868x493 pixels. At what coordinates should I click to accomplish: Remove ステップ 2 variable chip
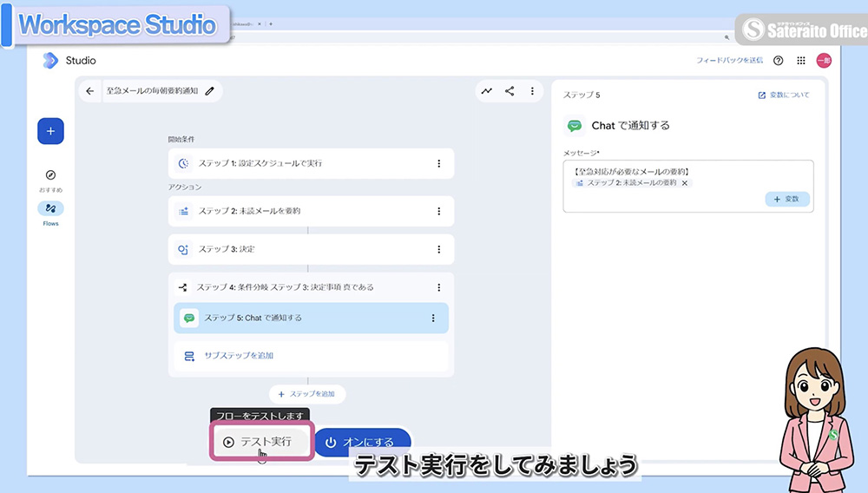tap(685, 183)
